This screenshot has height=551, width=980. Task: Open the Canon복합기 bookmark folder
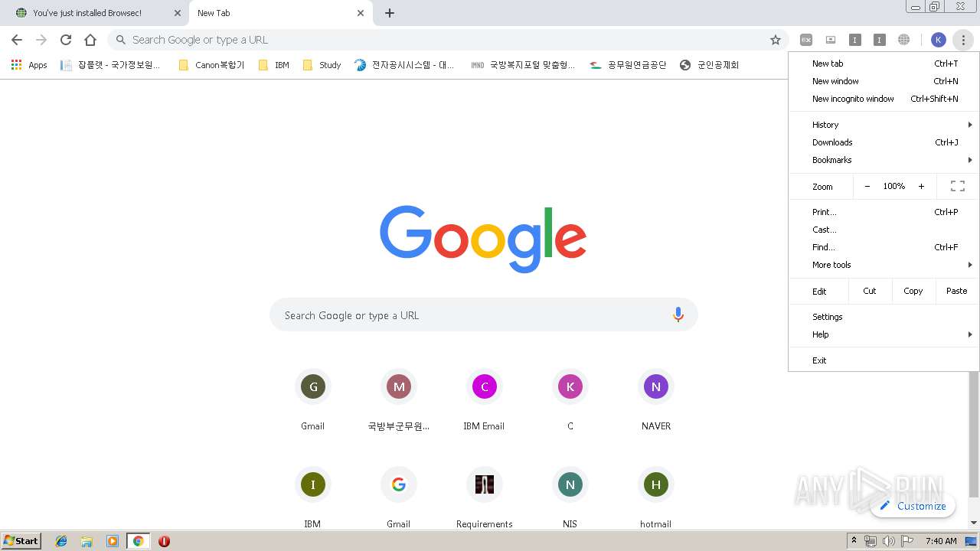coord(211,65)
